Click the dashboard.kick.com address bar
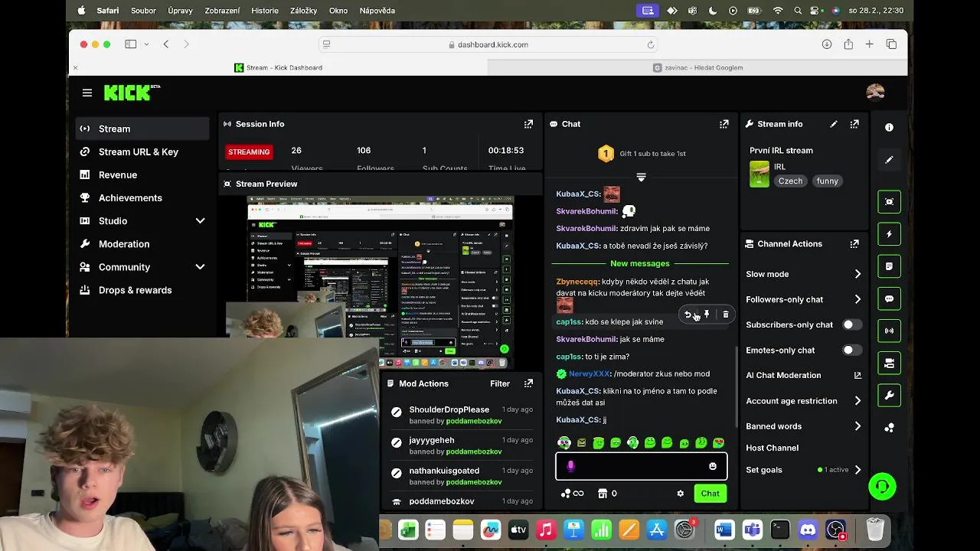Image resolution: width=980 pixels, height=551 pixels. [x=488, y=44]
